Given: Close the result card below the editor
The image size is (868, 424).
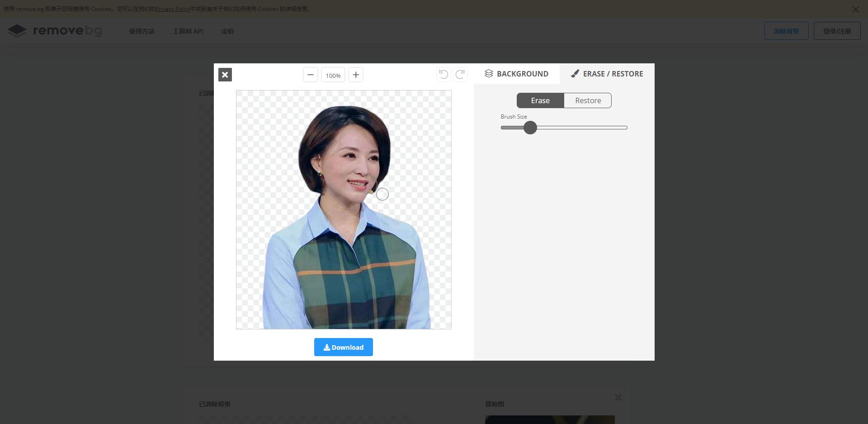Looking at the screenshot, I should click(x=618, y=397).
